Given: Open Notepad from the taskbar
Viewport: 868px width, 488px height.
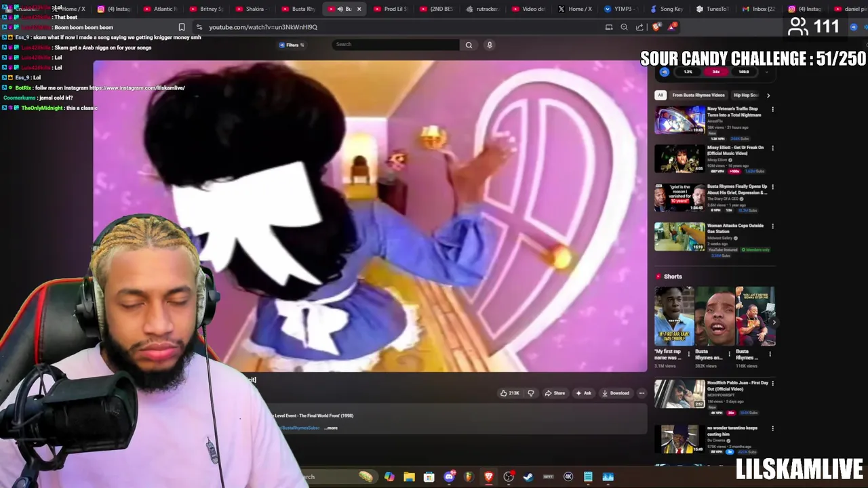Looking at the screenshot, I should click(x=588, y=477).
